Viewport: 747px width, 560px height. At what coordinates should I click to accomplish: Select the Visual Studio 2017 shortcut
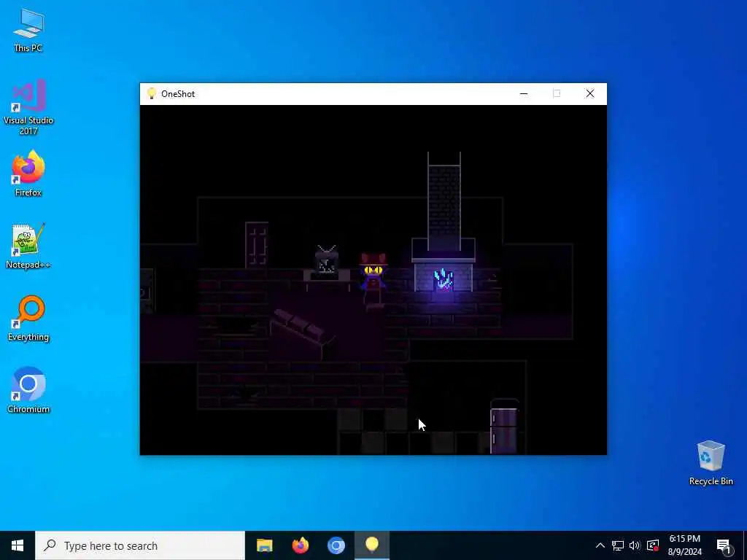[28, 106]
